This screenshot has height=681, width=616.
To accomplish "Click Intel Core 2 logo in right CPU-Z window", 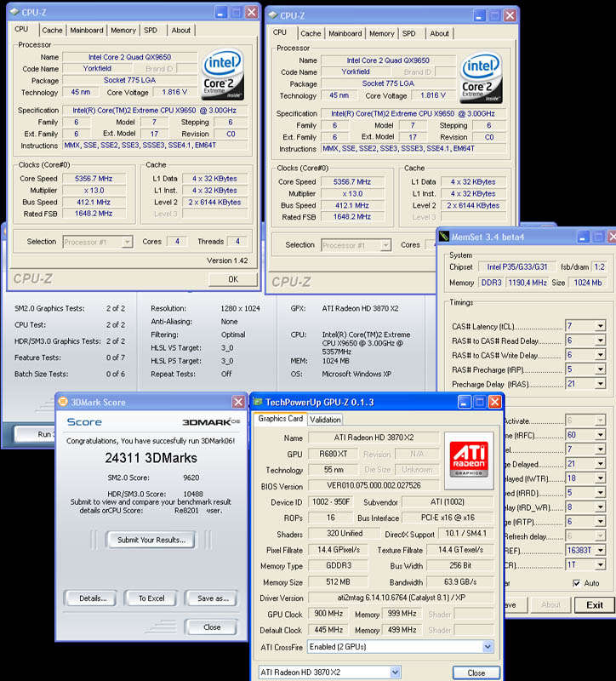I will 481,77.
